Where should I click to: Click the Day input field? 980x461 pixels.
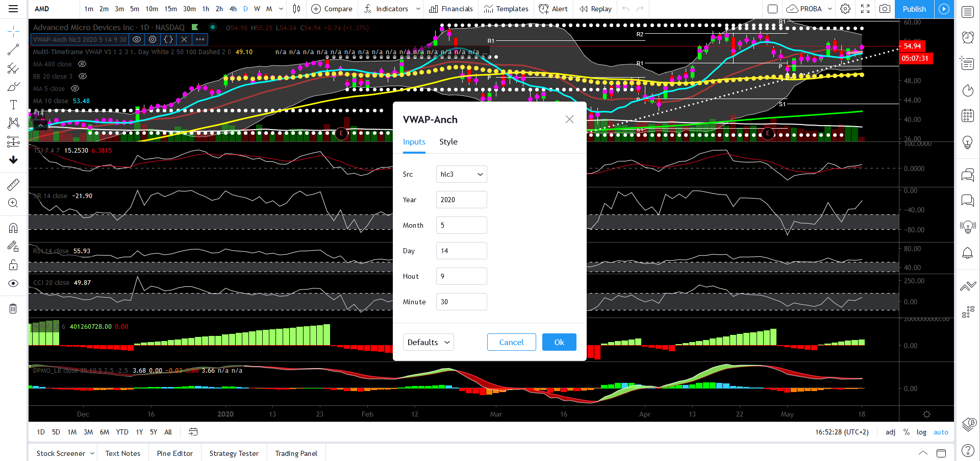coord(462,251)
